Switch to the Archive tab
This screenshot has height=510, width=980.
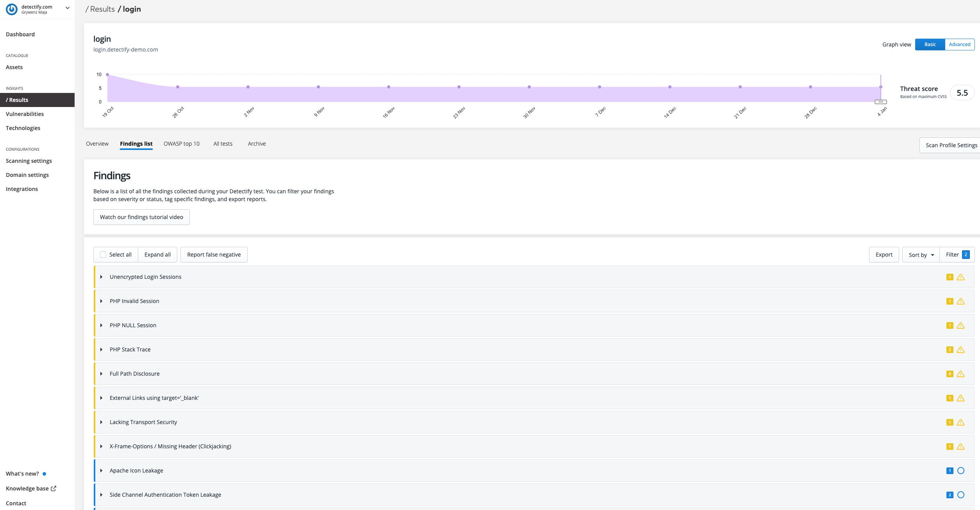click(257, 143)
